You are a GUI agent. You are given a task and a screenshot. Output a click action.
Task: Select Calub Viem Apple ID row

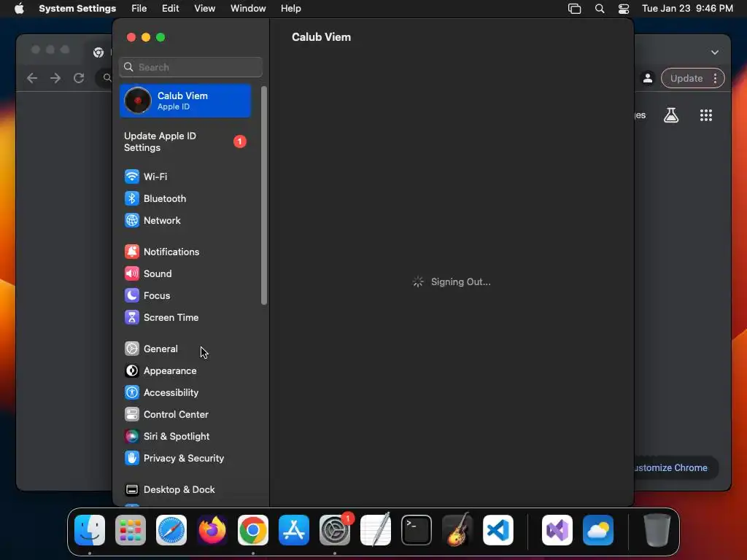(185, 101)
